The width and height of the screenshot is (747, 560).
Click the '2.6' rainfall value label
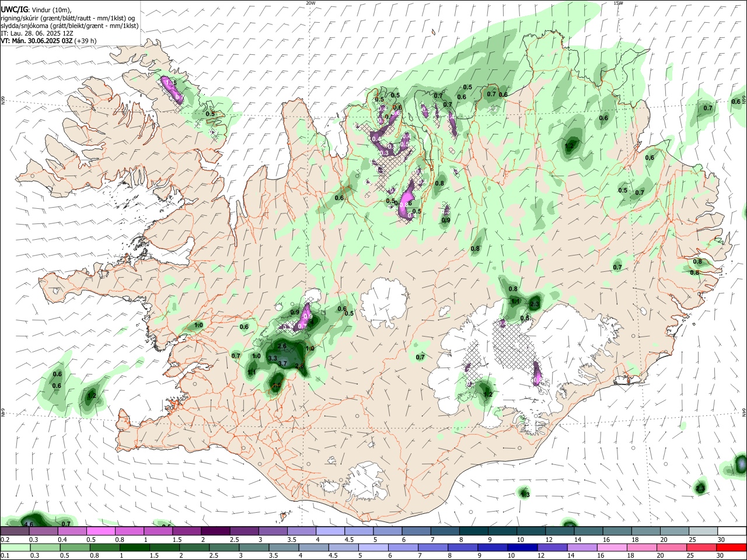pos(282,346)
